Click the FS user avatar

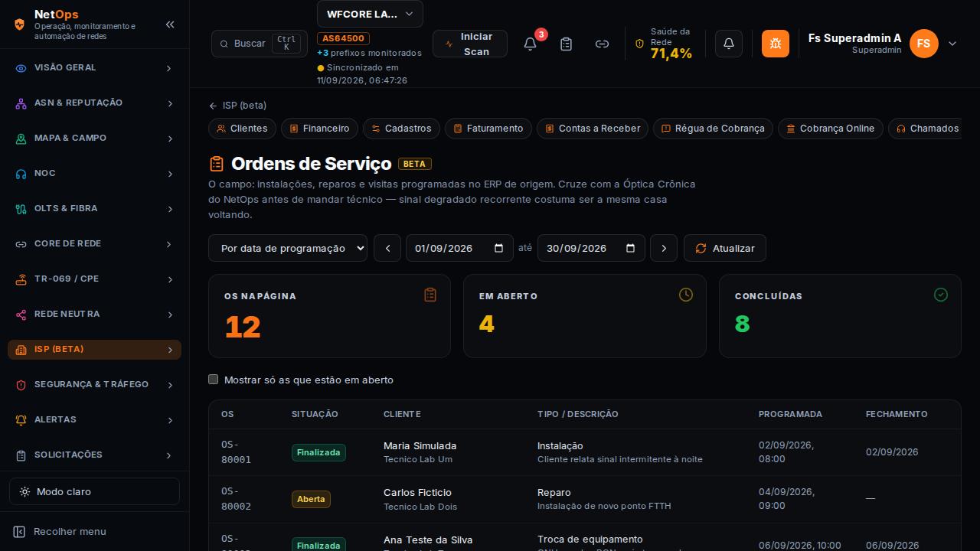click(924, 44)
